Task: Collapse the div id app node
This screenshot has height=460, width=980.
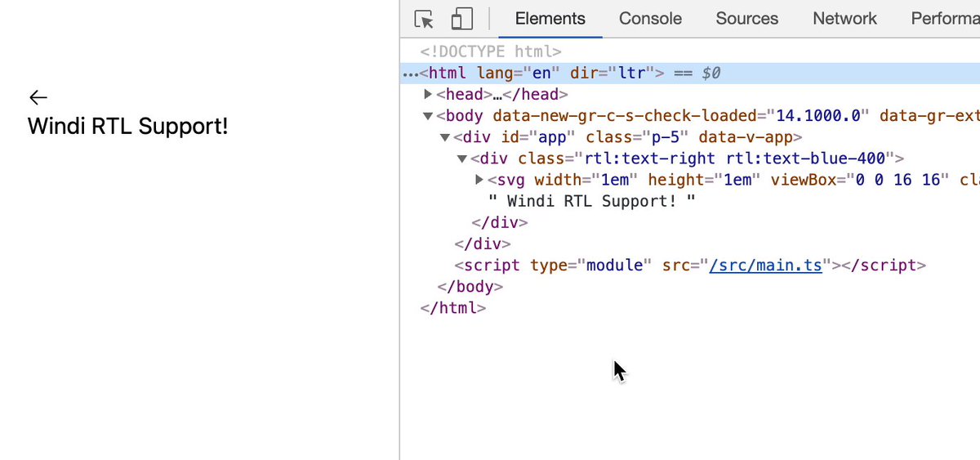Action: pos(445,137)
